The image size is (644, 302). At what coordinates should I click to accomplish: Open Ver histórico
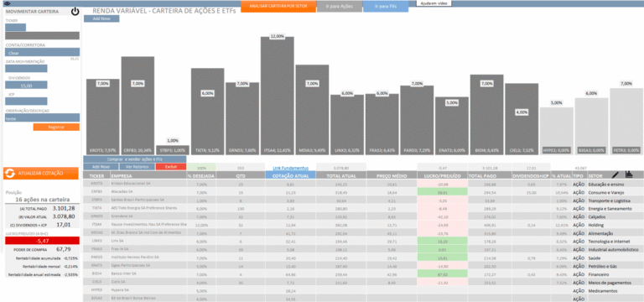click(x=138, y=167)
